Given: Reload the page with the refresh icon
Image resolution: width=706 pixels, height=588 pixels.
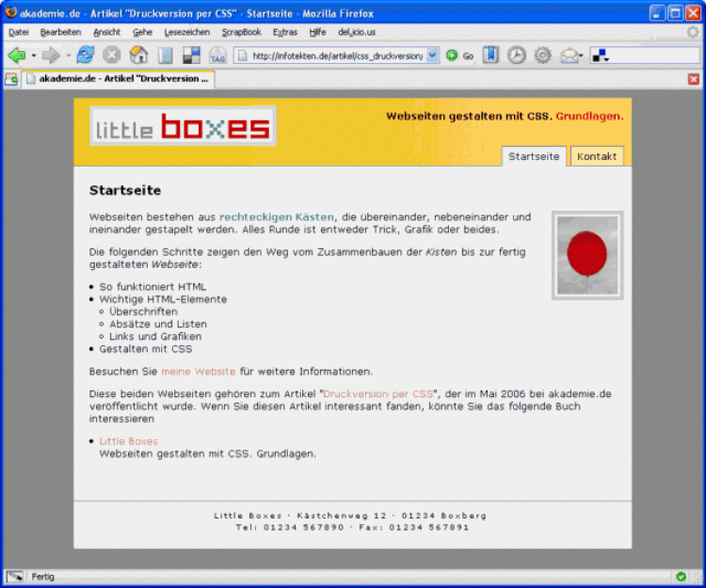Looking at the screenshot, I should [86, 56].
